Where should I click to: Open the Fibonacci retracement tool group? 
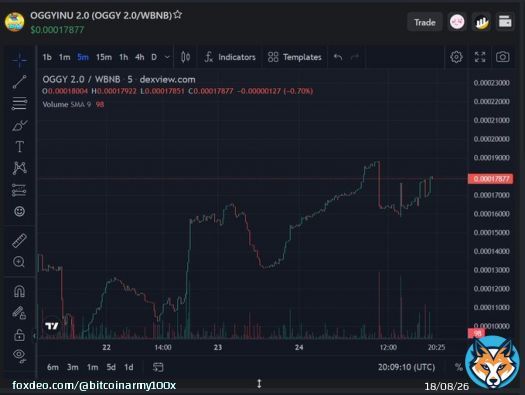pyautogui.click(x=19, y=103)
